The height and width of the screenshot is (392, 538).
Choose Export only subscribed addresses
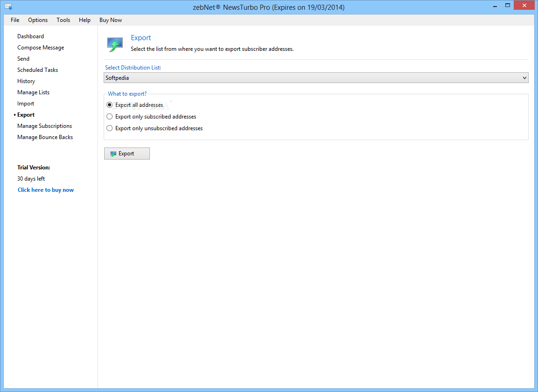coord(152,117)
